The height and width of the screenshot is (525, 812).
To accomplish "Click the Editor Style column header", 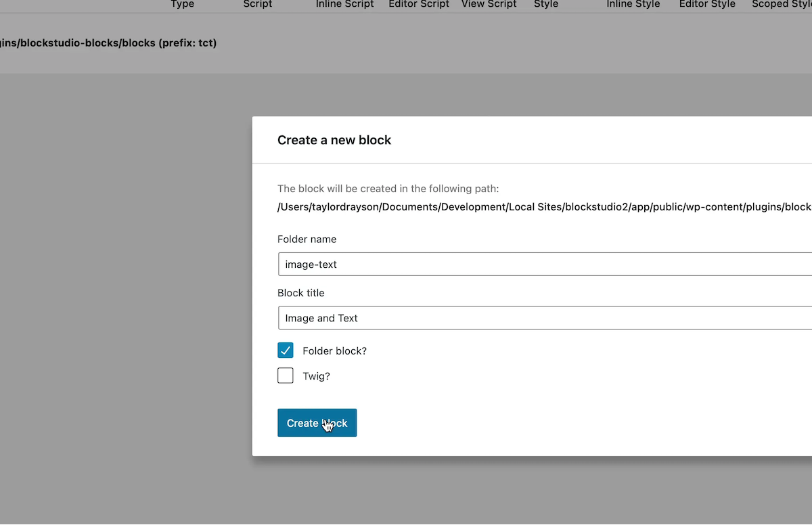I will (706, 5).
